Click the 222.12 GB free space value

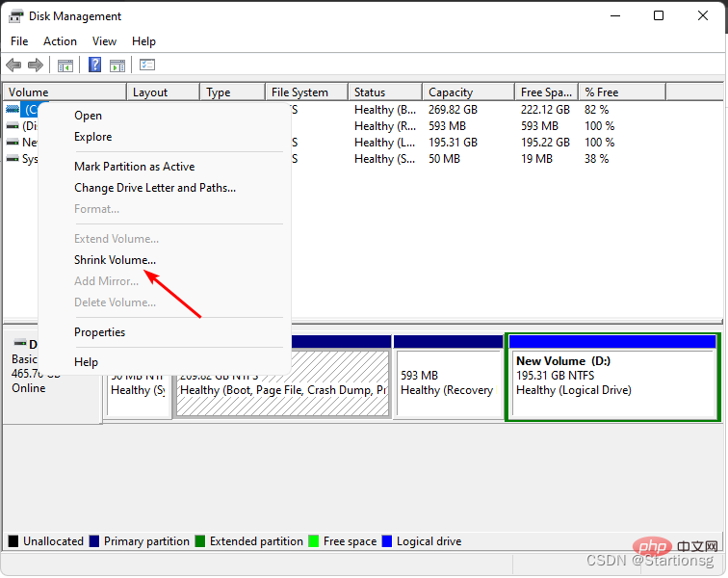click(x=545, y=110)
